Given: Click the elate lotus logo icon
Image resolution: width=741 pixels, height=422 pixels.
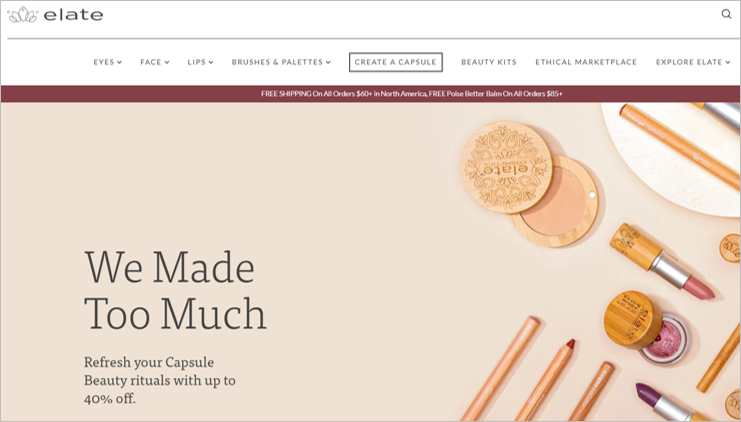Looking at the screenshot, I should (x=23, y=15).
